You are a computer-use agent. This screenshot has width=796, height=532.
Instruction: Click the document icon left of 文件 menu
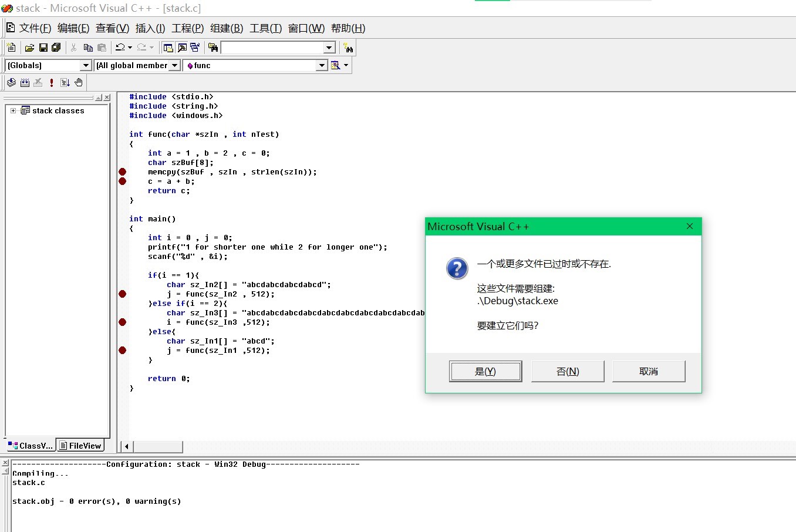click(x=11, y=28)
